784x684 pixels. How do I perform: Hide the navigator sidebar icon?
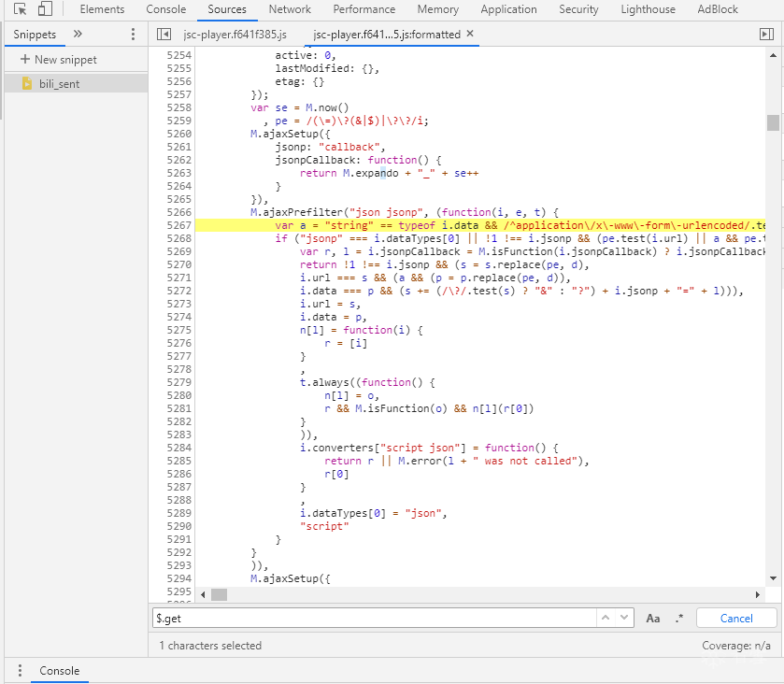point(164,34)
